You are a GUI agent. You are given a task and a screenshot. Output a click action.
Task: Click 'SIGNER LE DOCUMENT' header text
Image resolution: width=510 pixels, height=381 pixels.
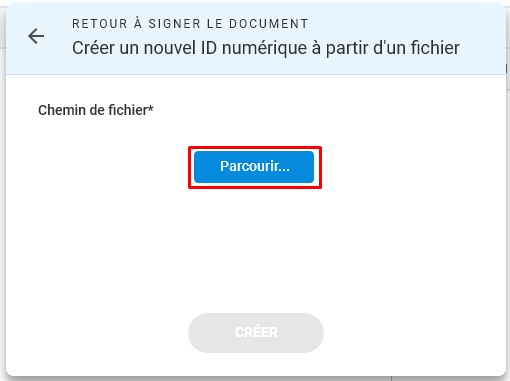pos(228,24)
